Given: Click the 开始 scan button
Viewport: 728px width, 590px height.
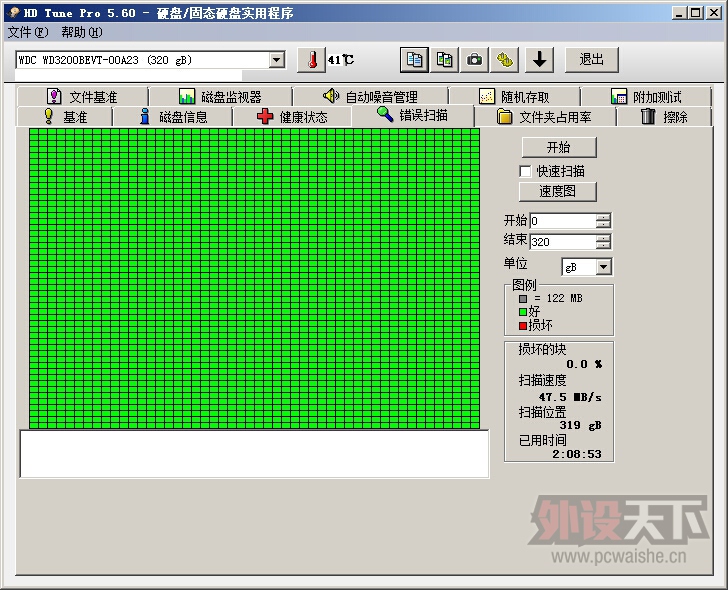Looking at the screenshot, I should (x=559, y=148).
